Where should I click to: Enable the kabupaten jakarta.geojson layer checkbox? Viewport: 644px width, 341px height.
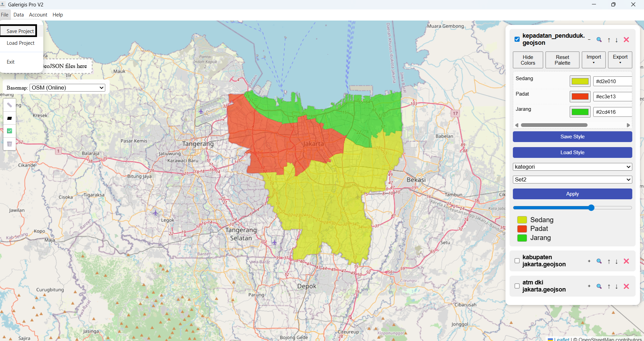(x=517, y=261)
